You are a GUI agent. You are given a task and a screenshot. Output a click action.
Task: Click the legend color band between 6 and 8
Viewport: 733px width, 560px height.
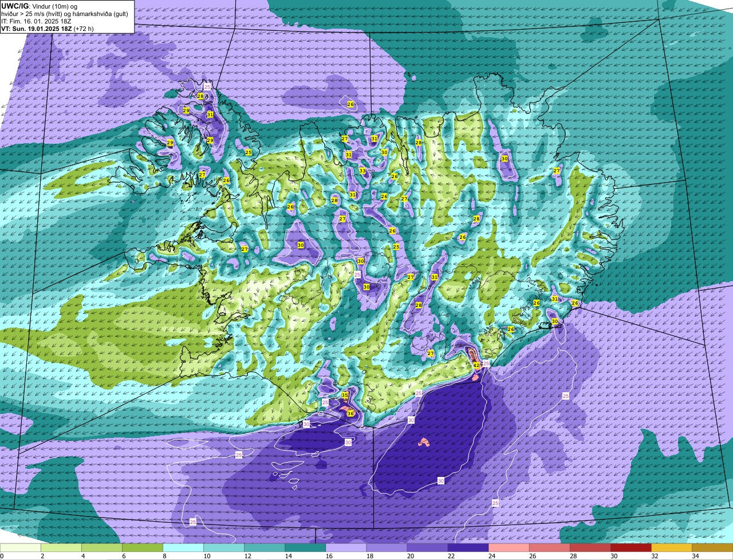click(x=143, y=548)
